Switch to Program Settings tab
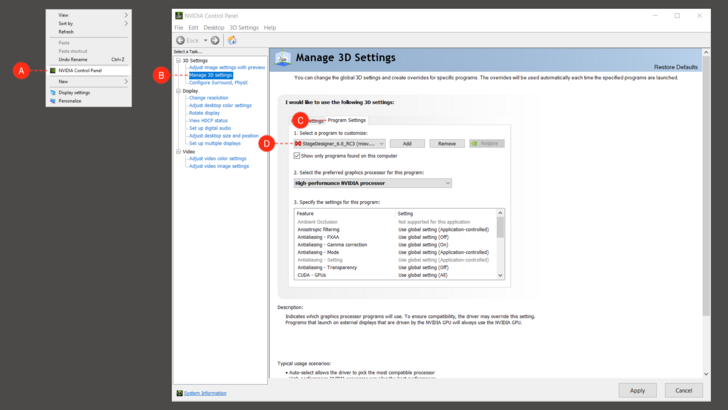This screenshot has height=410, width=728. (x=346, y=120)
